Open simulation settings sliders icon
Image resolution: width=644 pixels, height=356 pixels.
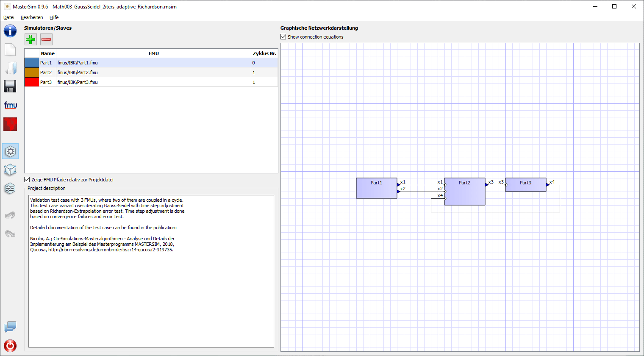pyautogui.click(x=10, y=189)
